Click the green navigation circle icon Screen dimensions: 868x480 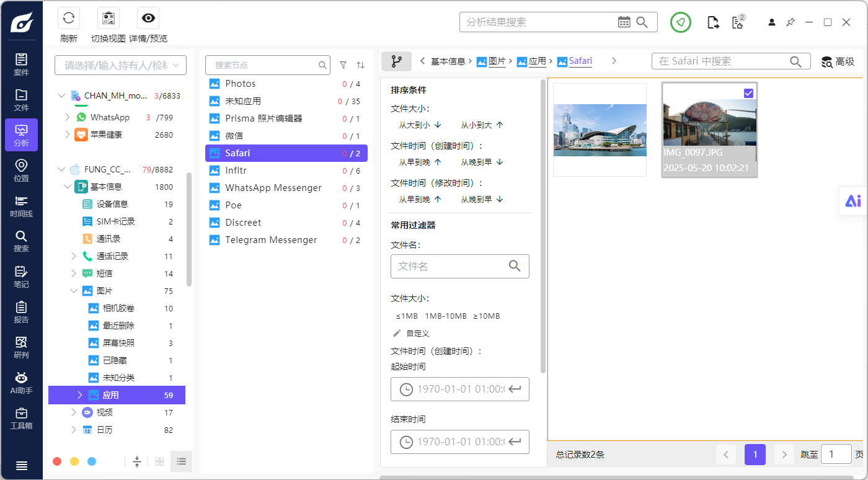coord(681,22)
